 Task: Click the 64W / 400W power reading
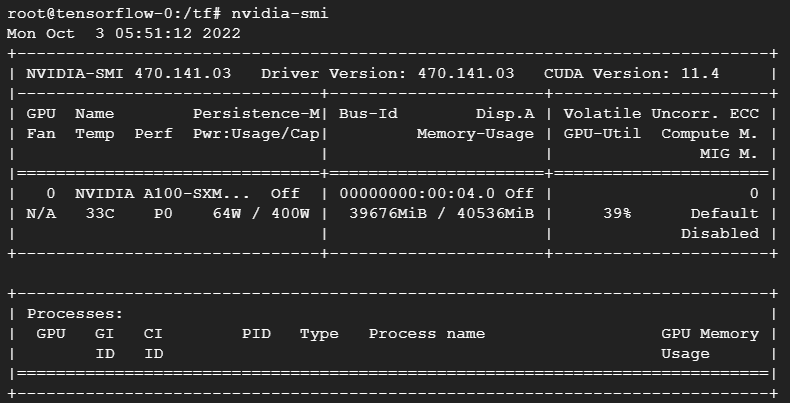[x=260, y=214]
